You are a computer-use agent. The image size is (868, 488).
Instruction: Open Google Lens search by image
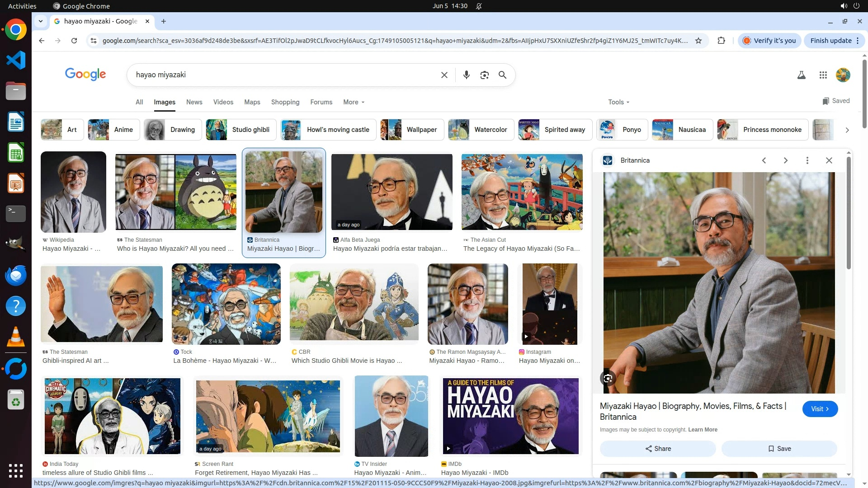[x=484, y=75]
